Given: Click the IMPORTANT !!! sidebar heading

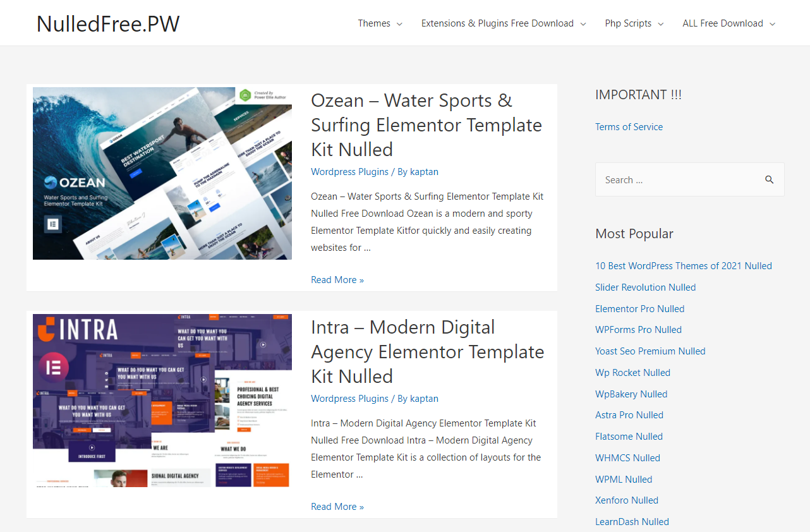Looking at the screenshot, I should tap(638, 95).
